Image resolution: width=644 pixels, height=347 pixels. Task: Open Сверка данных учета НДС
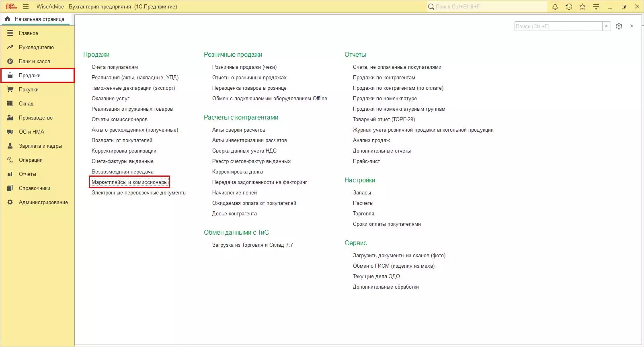pyautogui.click(x=244, y=151)
